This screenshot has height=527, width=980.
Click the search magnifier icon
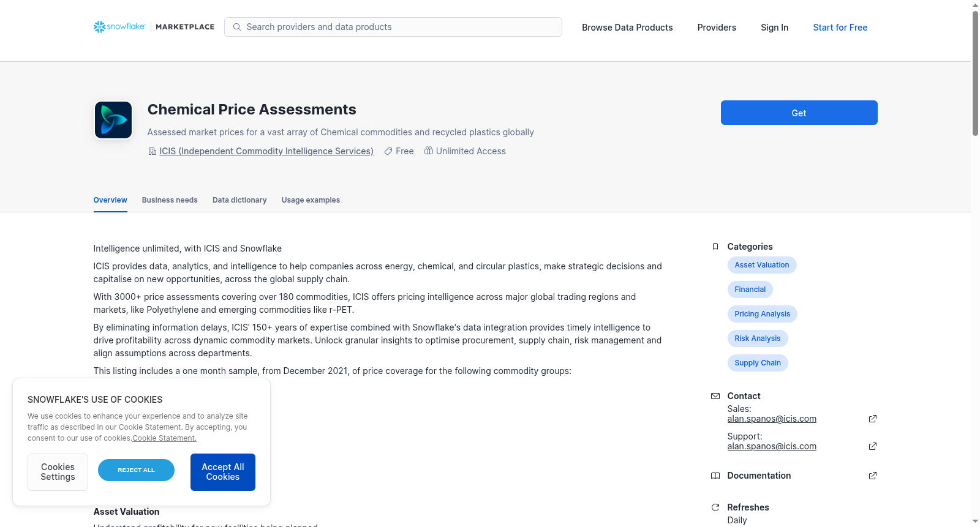(237, 27)
